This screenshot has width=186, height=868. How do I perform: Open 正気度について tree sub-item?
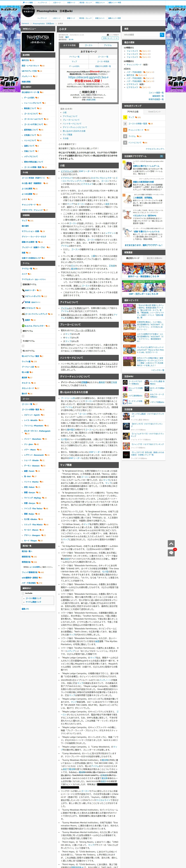pyautogui.click(x=30, y=135)
